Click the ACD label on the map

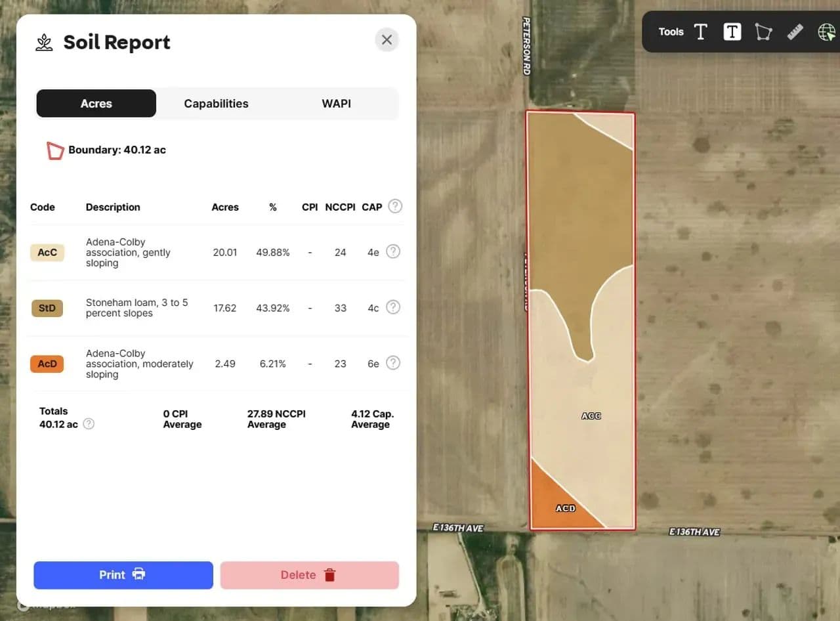click(565, 508)
